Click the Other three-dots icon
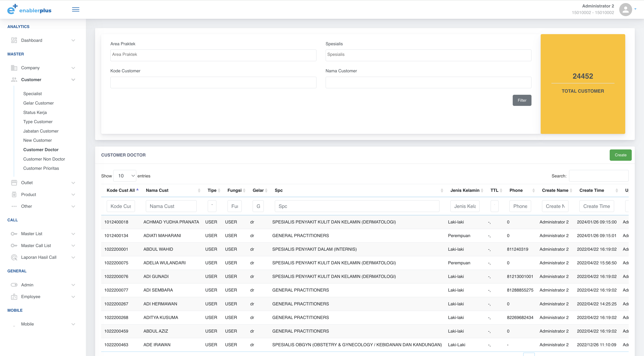This screenshot has width=644, height=356. click(14, 206)
